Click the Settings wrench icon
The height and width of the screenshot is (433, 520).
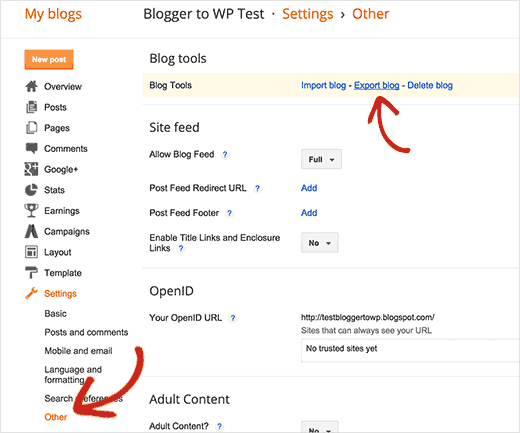(31, 293)
